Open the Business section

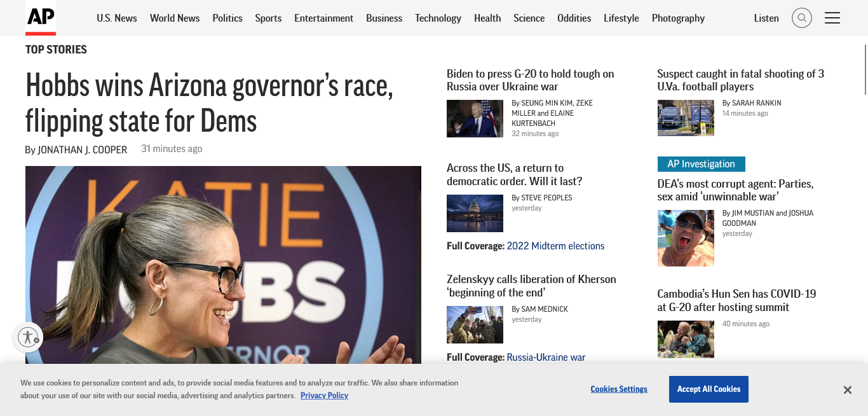click(384, 18)
